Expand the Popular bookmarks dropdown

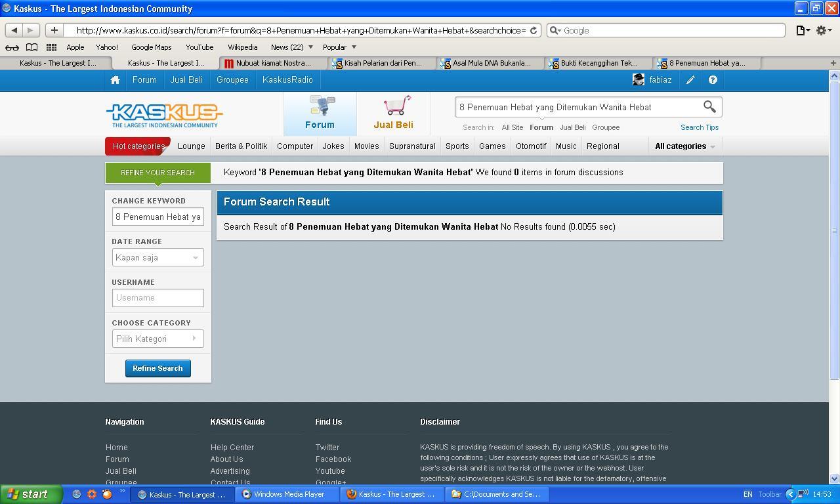[x=339, y=47]
